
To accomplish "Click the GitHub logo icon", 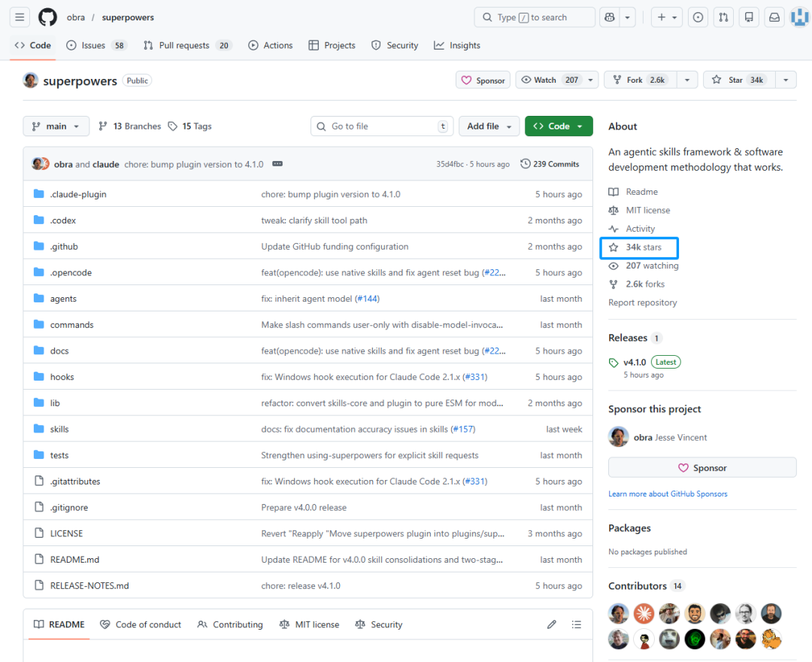I will pyautogui.click(x=47, y=17).
